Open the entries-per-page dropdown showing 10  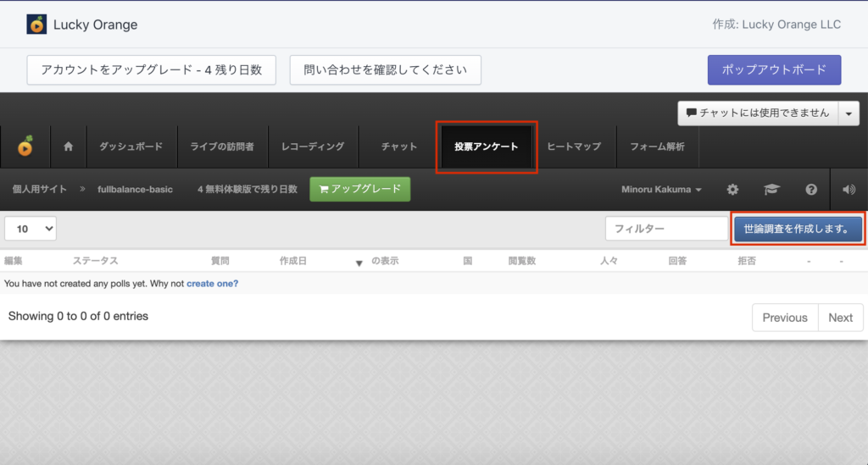pyautogui.click(x=31, y=229)
